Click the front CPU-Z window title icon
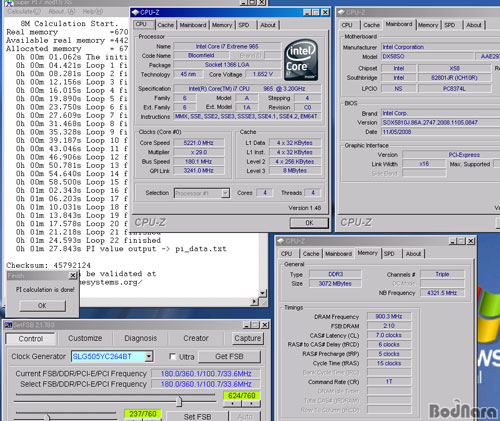The width and height of the screenshot is (500, 421). click(135, 13)
